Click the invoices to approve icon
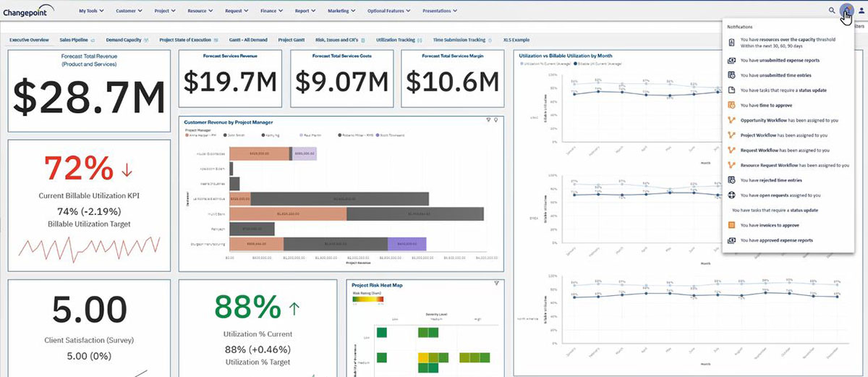This screenshot has width=868, height=377. click(x=732, y=225)
